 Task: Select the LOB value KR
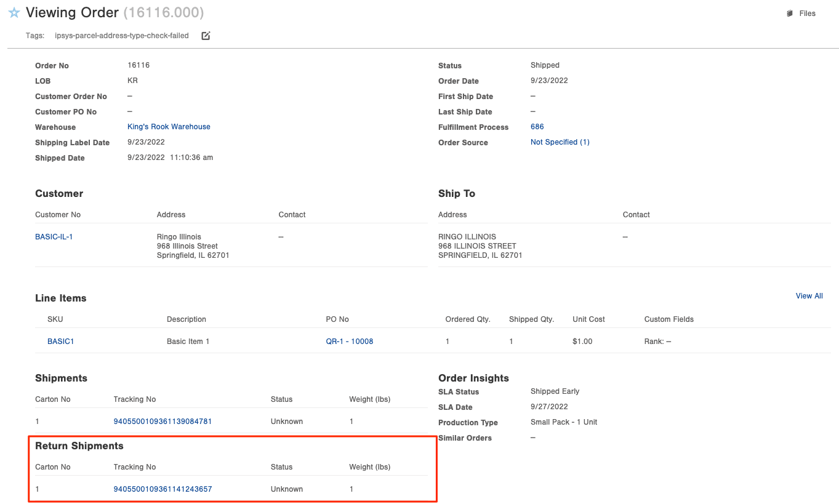coord(133,81)
